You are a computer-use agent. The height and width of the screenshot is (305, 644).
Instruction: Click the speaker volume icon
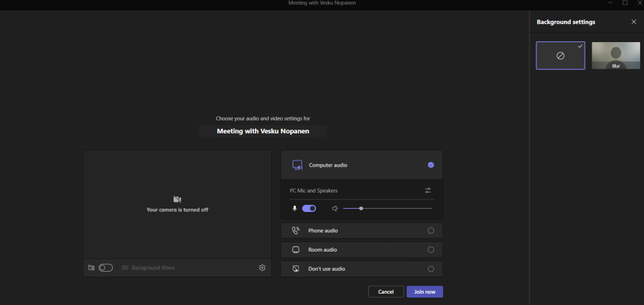tap(336, 208)
